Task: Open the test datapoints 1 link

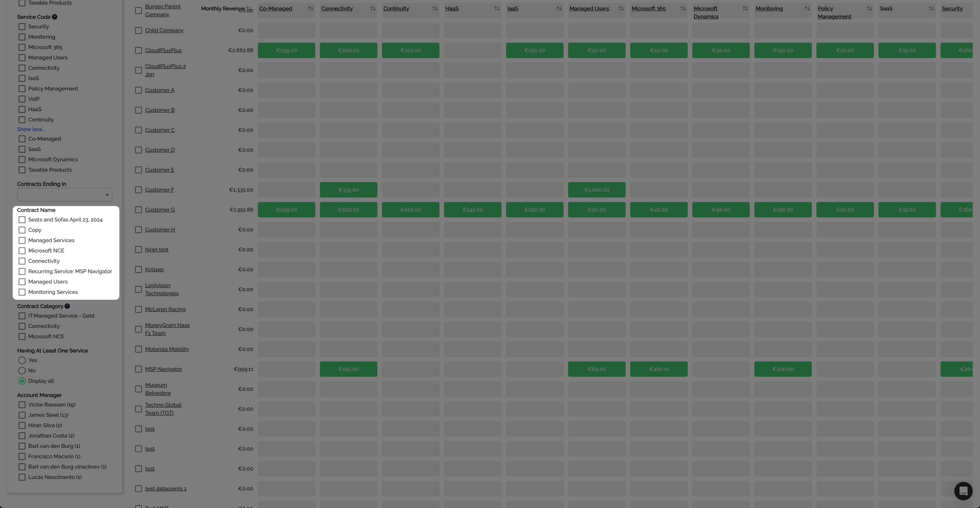Action: (x=166, y=489)
